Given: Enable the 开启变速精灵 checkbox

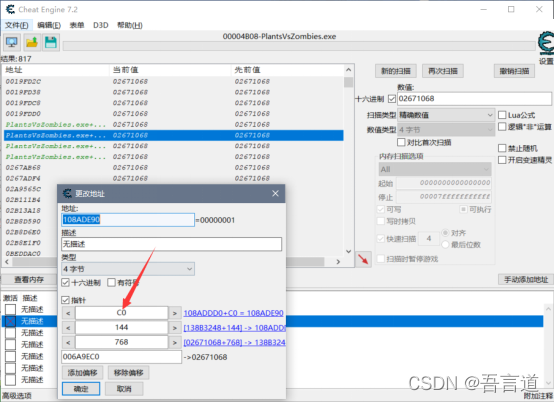Looking at the screenshot, I should tap(502, 160).
